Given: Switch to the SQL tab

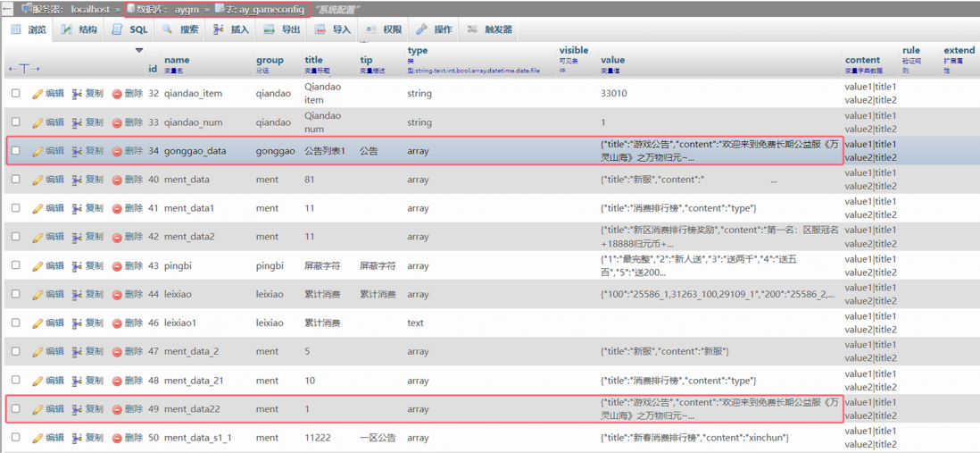Looking at the screenshot, I should click(x=130, y=29).
